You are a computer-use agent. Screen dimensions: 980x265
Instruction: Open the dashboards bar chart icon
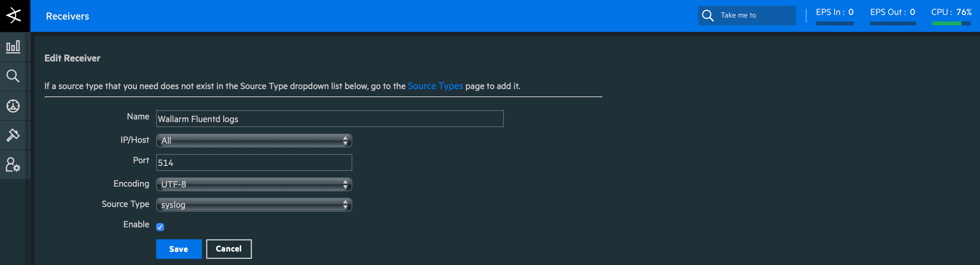click(13, 47)
